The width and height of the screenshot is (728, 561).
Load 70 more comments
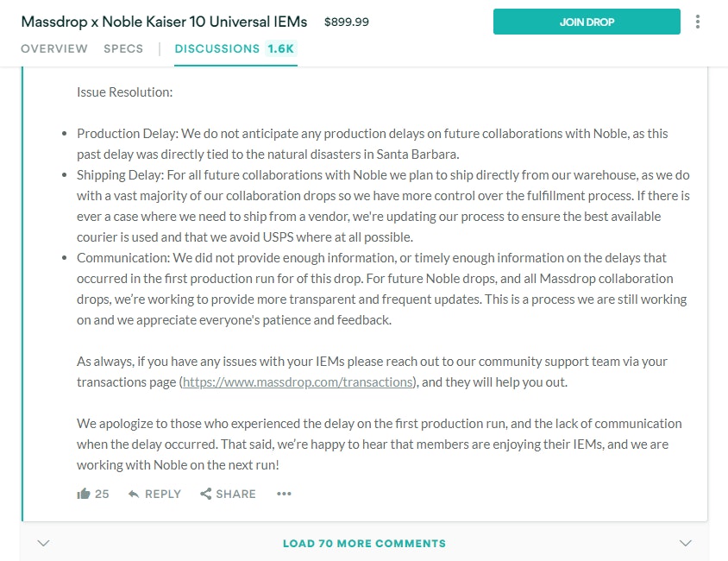(x=364, y=544)
